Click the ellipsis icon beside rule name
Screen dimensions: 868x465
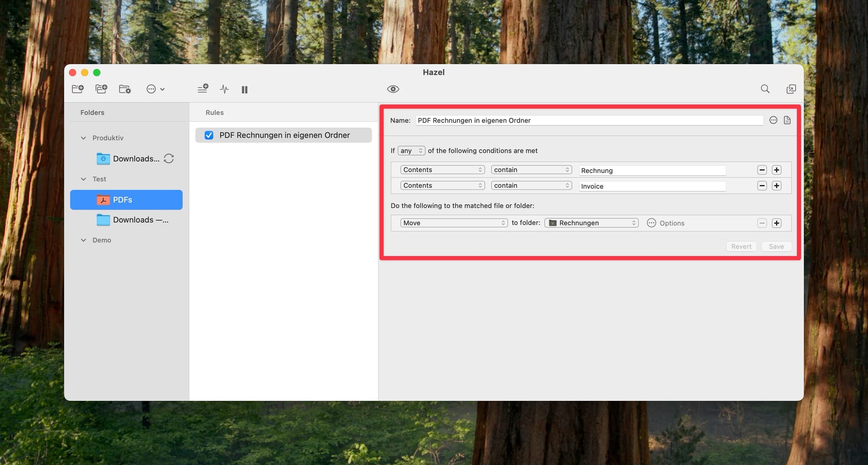773,120
